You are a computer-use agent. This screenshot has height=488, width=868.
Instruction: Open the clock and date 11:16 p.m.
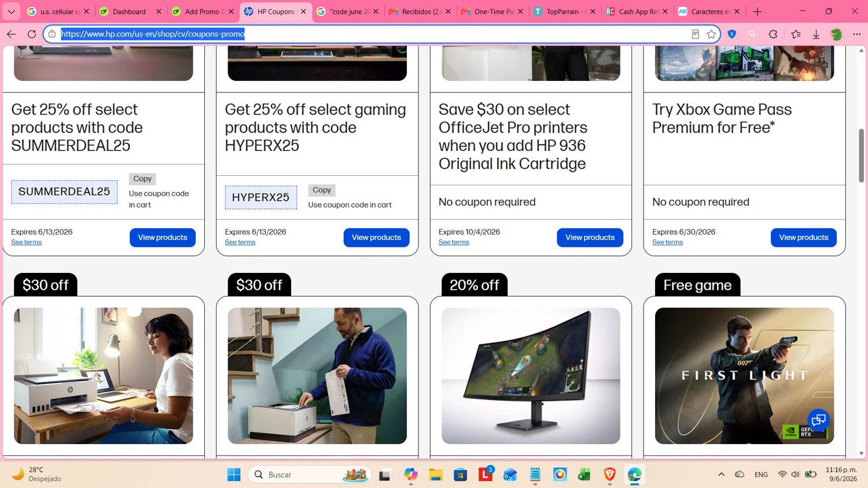click(841, 475)
